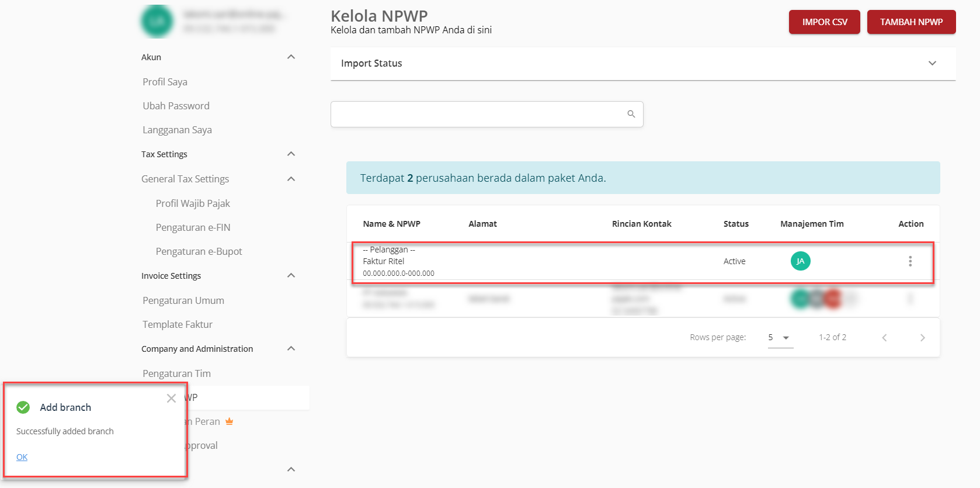Click the crown premium icon
This screenshot has width=980, height=488.
point(230,421)
